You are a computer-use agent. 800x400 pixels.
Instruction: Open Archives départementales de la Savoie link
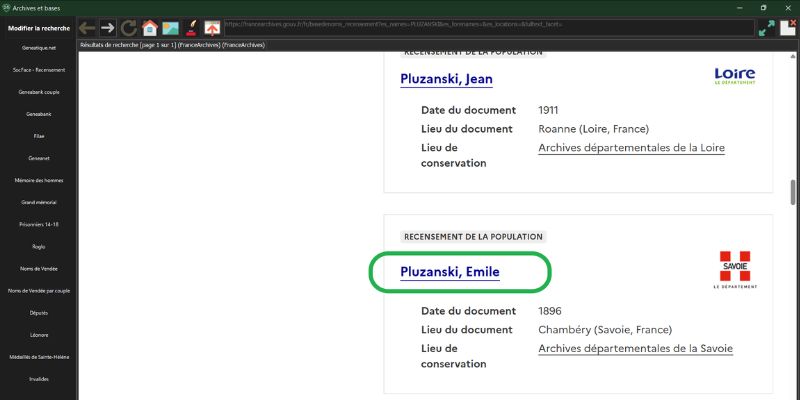(635, 348)
